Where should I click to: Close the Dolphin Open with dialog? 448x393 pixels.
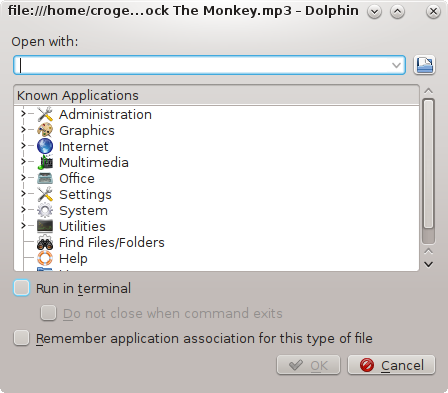[x=433, y=12]
